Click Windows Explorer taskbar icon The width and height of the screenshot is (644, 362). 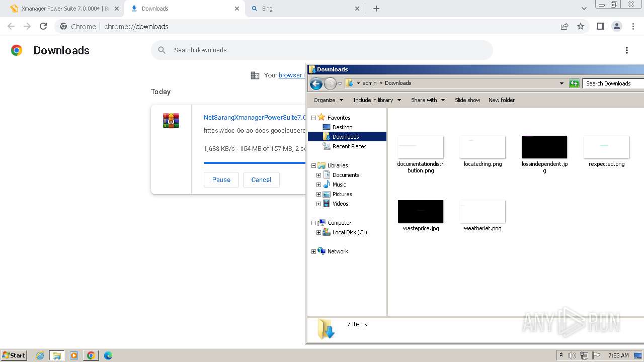pyautogui.click(x=57, y=355)
